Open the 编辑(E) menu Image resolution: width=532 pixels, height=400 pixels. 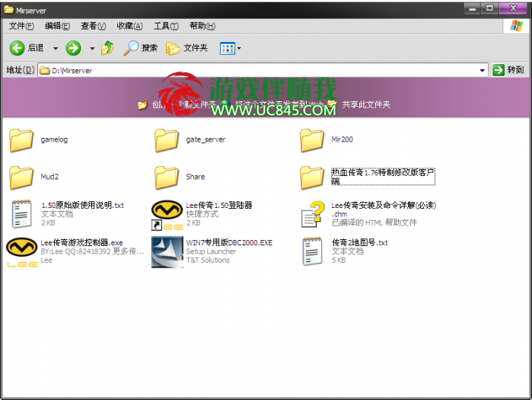click(x=57, y=26)
